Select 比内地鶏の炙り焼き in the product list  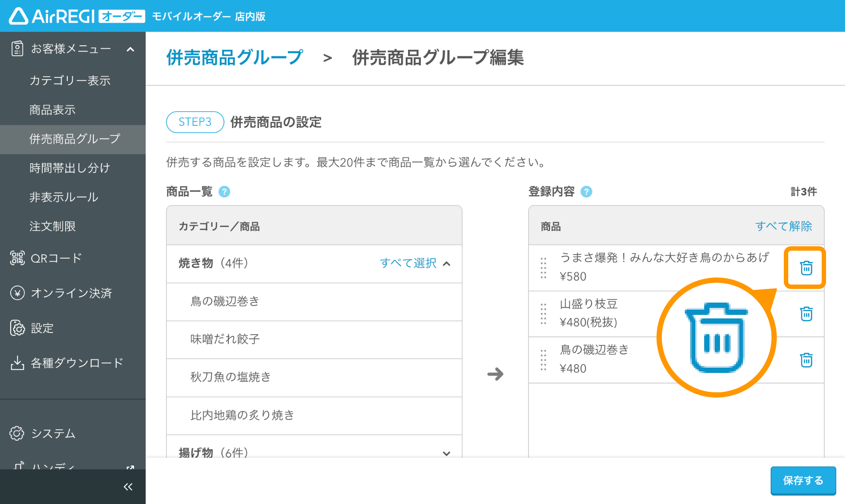(x=314, y=416)
